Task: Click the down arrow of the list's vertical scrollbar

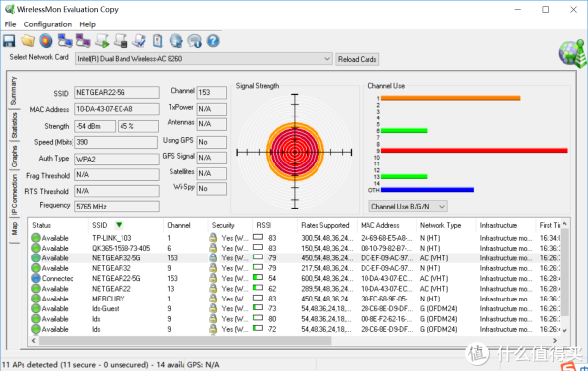Action: tap(564, 330)
